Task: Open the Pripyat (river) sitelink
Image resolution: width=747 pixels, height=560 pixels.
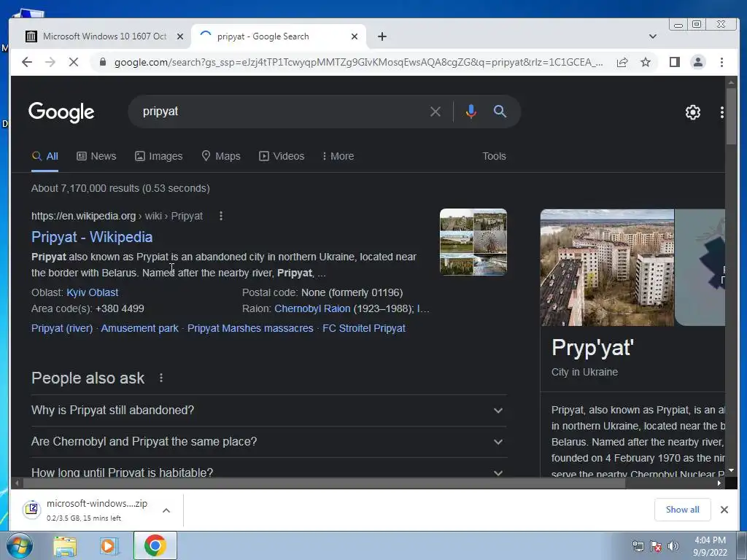Action: tap(62, 328)
